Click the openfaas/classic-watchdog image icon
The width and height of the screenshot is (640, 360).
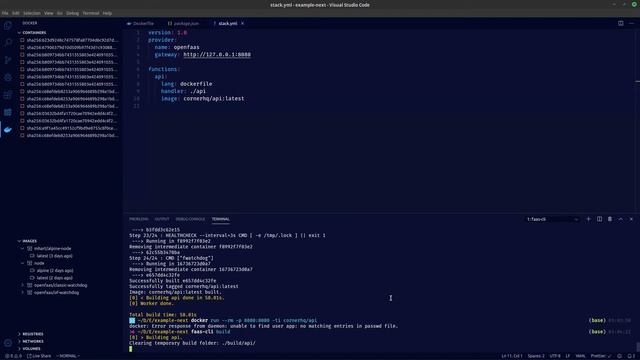pos(30,285)
